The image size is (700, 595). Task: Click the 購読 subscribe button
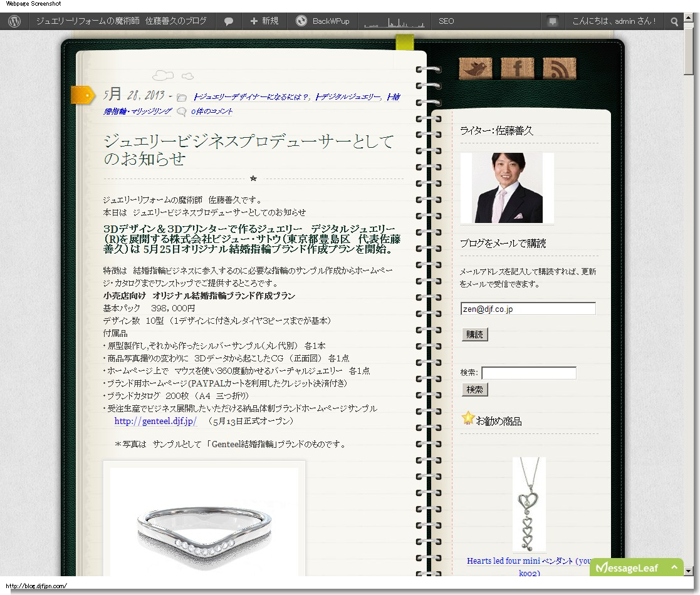474,334
